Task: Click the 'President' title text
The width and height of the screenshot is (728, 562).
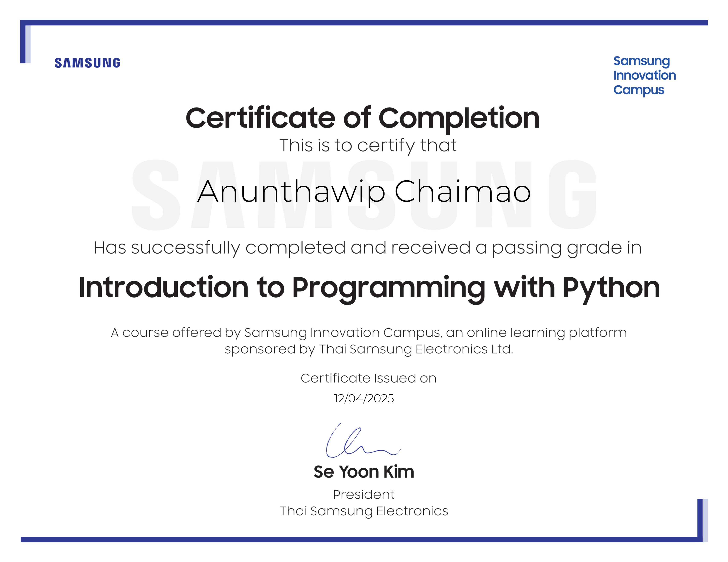Action: [x=364, y=494]
